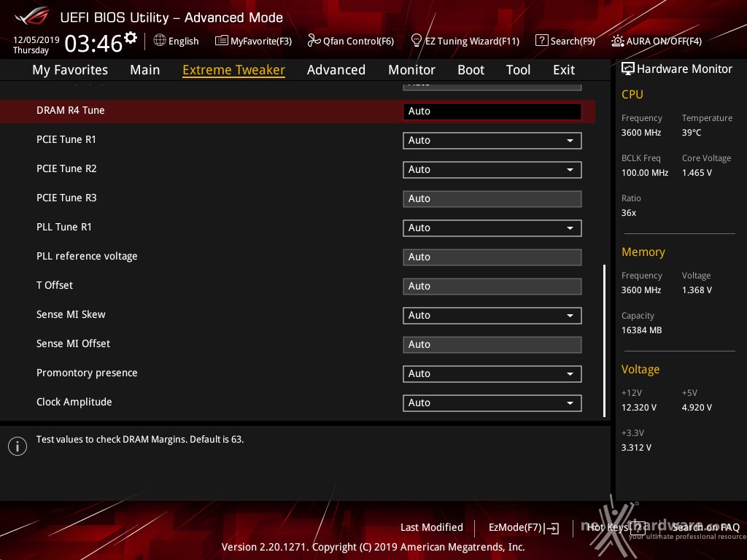
Task: Select the Promontory presence label
Action: (88, 373)
